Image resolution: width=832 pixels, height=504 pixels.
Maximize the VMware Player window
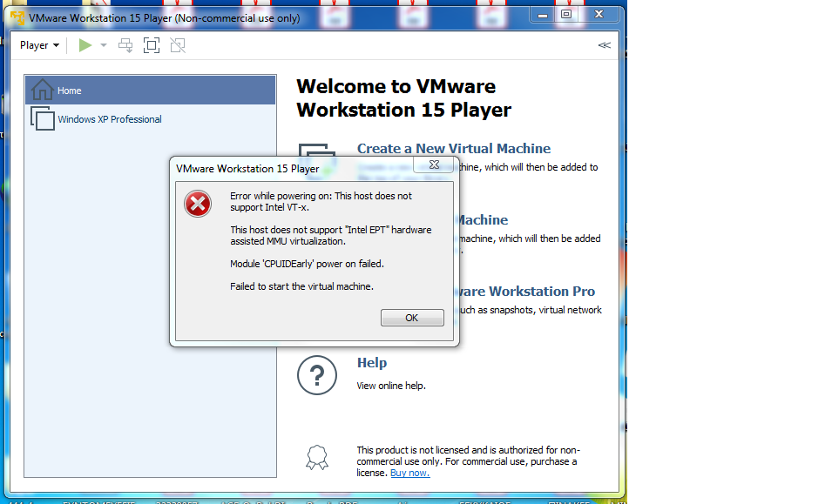[566, 14]
